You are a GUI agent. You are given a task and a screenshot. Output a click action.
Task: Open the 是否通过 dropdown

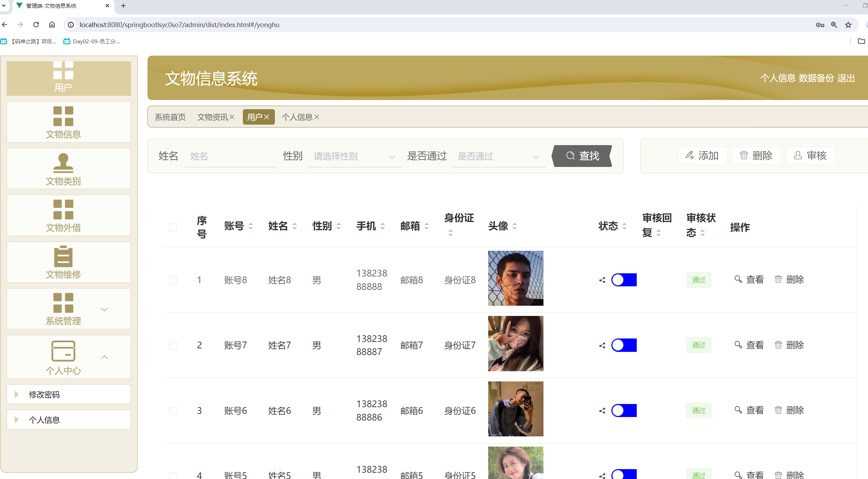(x=498, y=156)
